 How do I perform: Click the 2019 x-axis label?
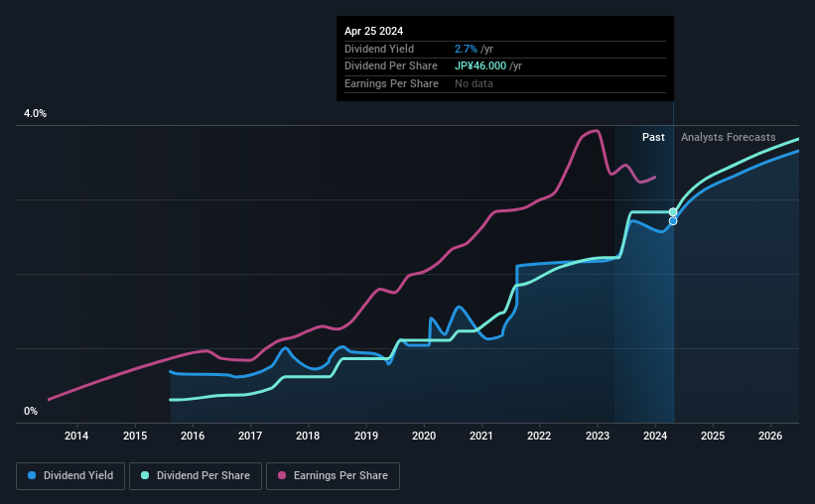(x=366, y=436)
